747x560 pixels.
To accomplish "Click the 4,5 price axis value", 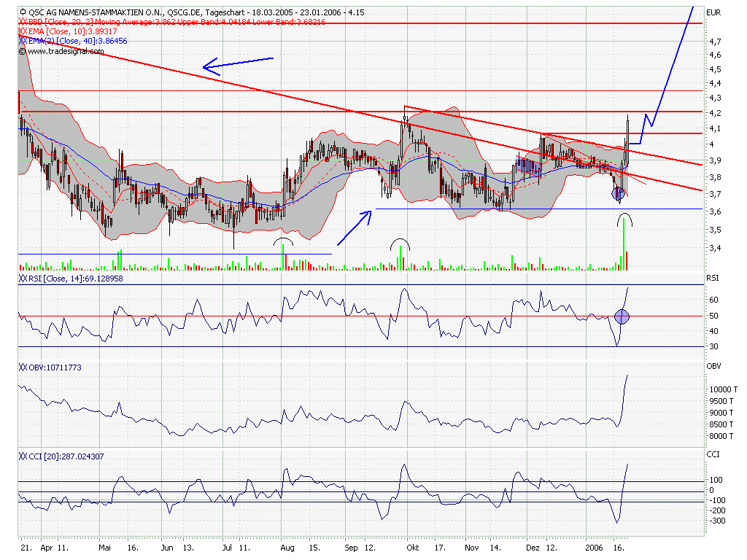I will [x=715, y=69].
